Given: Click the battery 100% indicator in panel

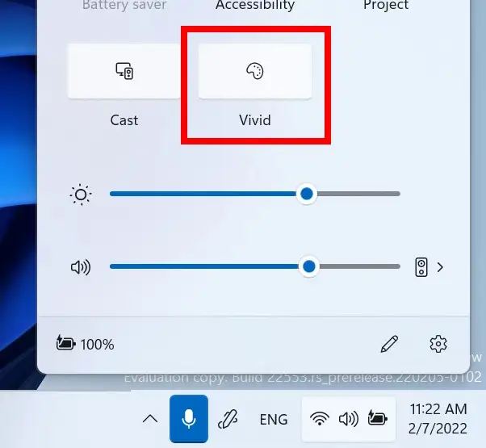Looking at the screenshot, I should (86, 344).
